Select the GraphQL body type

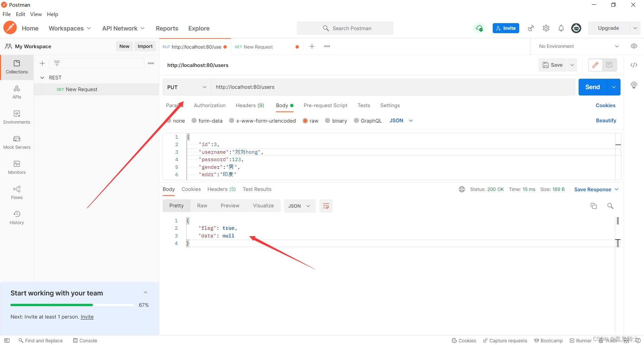[x=356, y=121]
